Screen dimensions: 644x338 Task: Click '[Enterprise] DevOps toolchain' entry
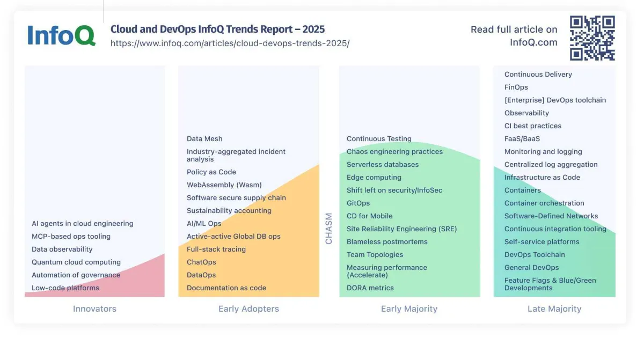[555, 100]
